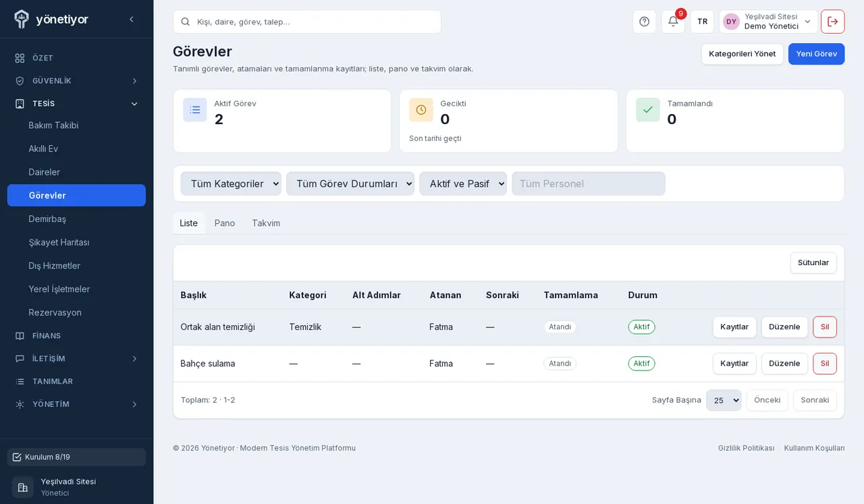The image size is (864, 504).
Task: Open the Sayfa Başına 25 dropdown
Action: 724,400
